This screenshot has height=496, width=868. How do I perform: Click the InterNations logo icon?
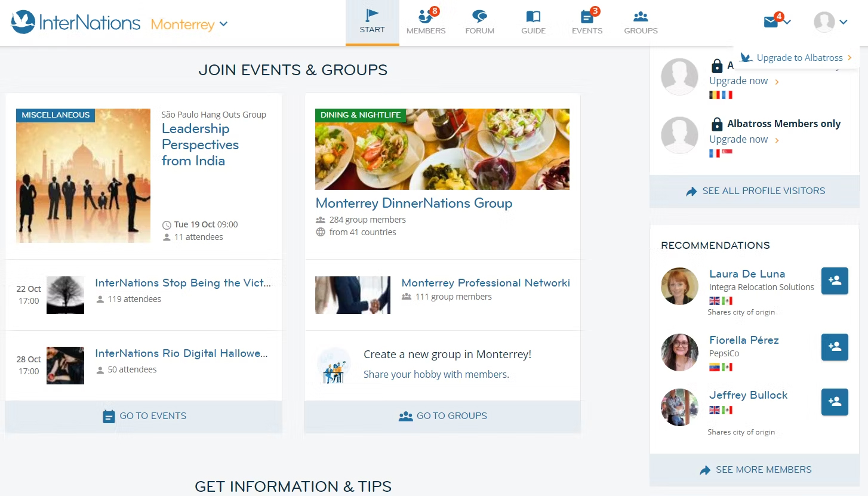pos(23,23)
